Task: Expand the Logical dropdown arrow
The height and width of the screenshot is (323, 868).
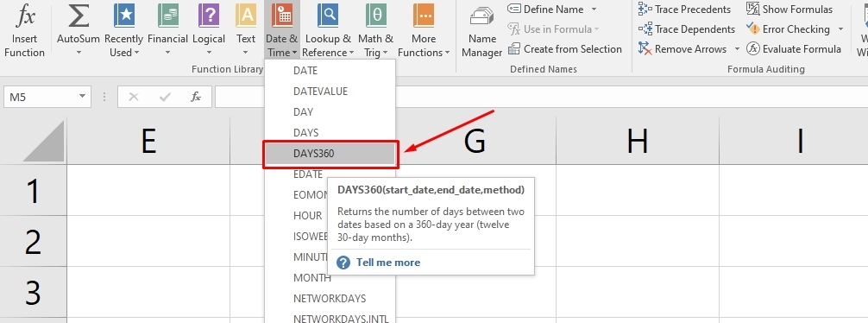Action: tap(209, 54)
